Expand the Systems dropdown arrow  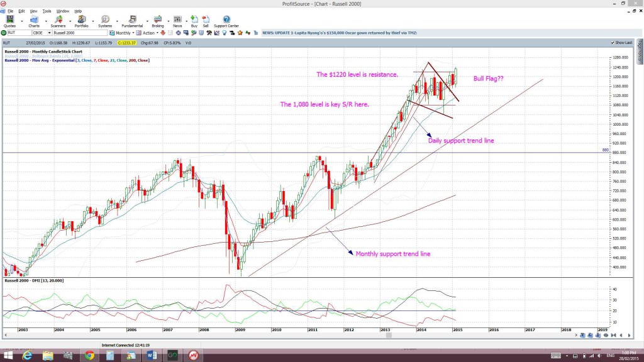(x=117, y=21)
